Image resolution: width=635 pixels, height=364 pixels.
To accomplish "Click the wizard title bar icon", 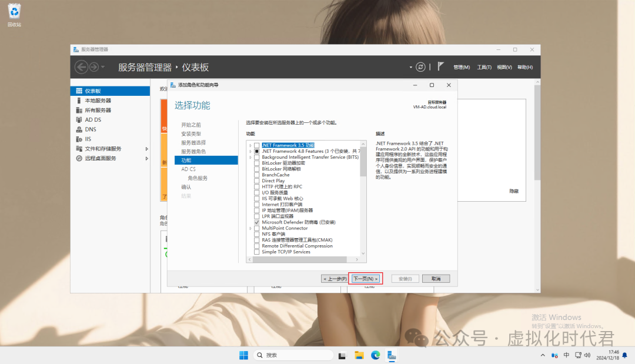I will coord(173,85).
